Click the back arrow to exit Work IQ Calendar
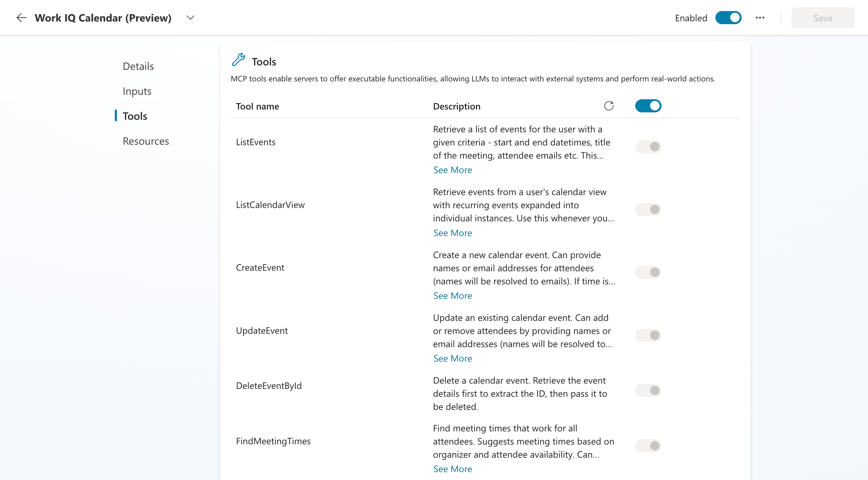868x480 pixels. click(21, 18)
